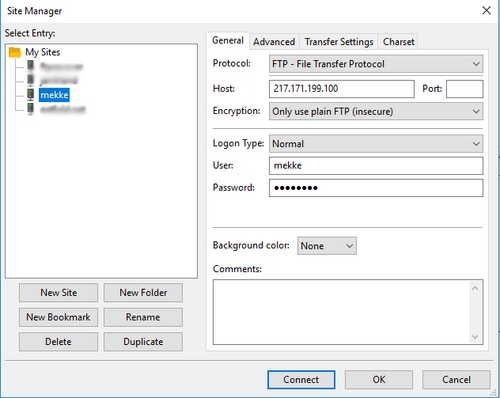500x398 pixels.
Task: Open the Transfer Settings tab
Action: click(339, 42)
